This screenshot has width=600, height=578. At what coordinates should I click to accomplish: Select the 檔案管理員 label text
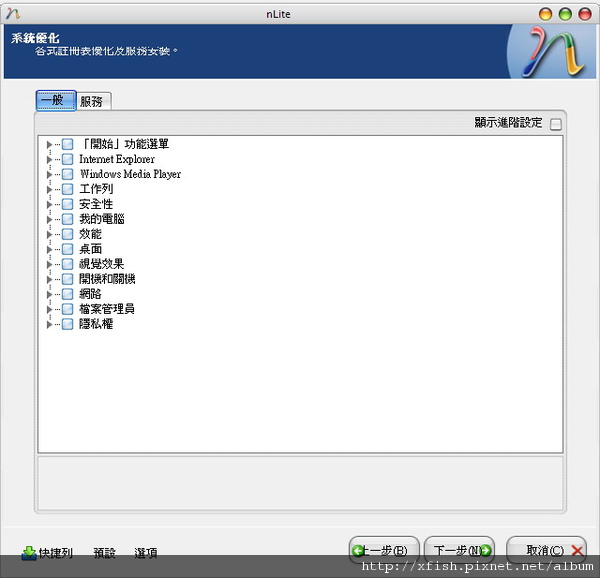tap(107, 309)
